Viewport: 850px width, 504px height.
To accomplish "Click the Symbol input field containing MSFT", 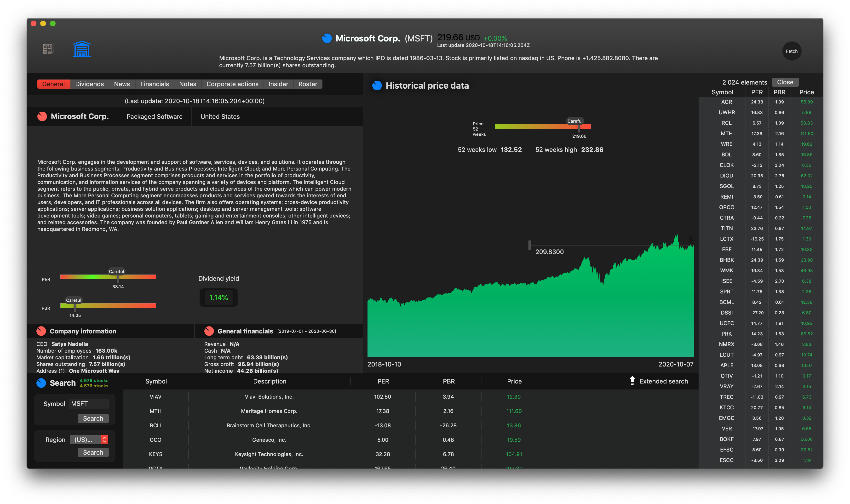I will (x=89, y=403).
